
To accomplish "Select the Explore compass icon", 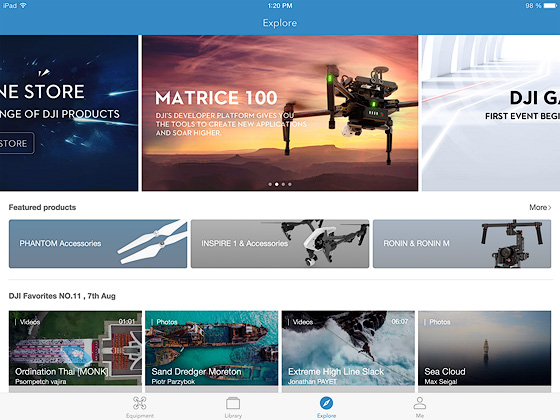I will click(x=326, y=403).
